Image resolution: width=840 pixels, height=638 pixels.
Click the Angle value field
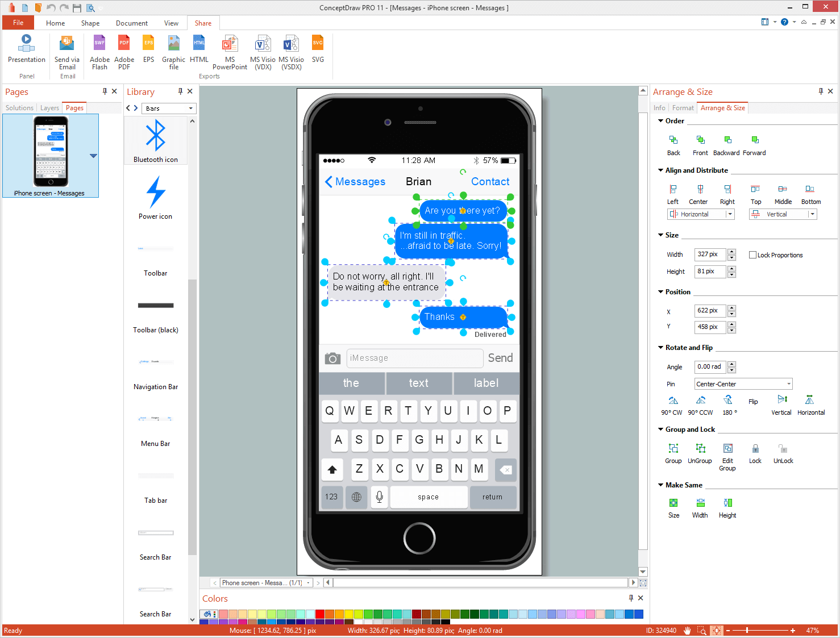pos(710,367)
